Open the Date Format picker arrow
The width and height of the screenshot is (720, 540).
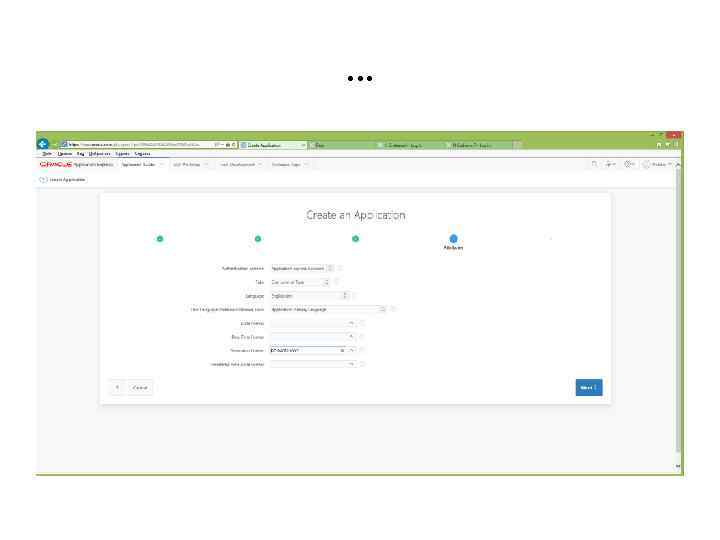click(351, 323)
